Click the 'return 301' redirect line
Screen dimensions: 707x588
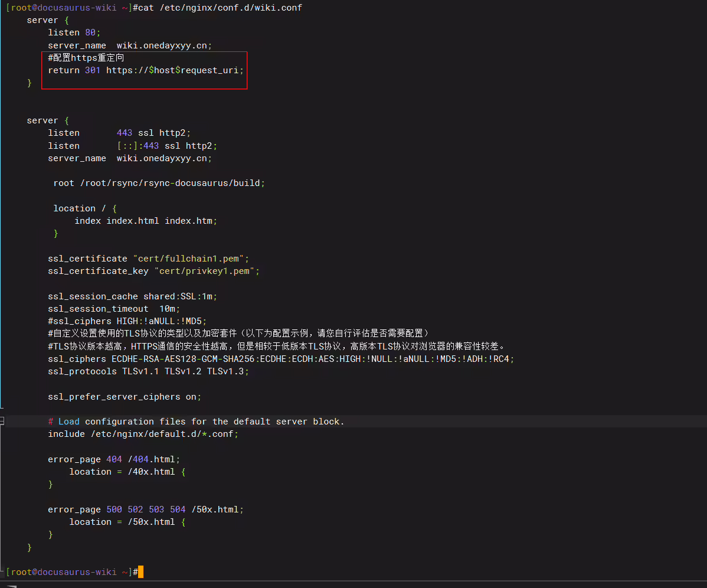146,70
